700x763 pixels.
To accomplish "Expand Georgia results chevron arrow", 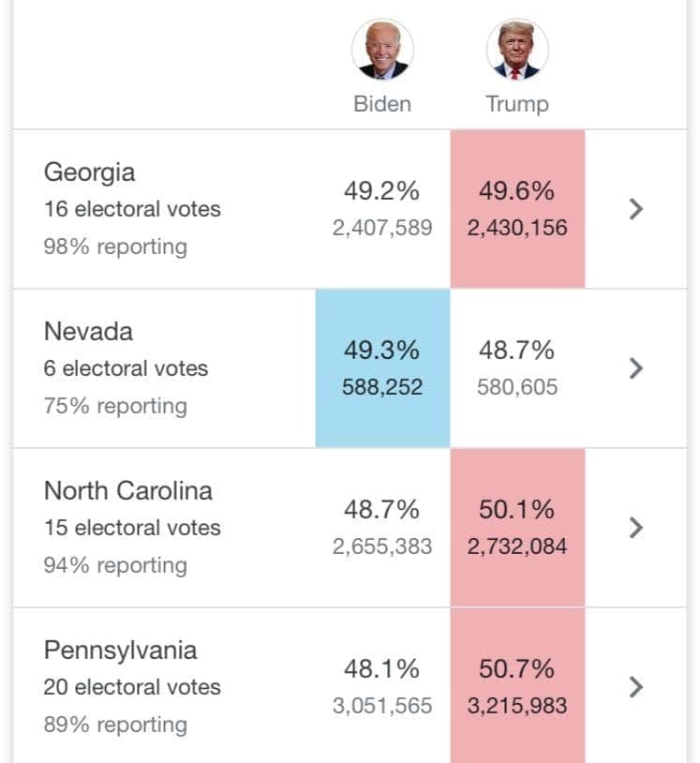I will 635,209.
